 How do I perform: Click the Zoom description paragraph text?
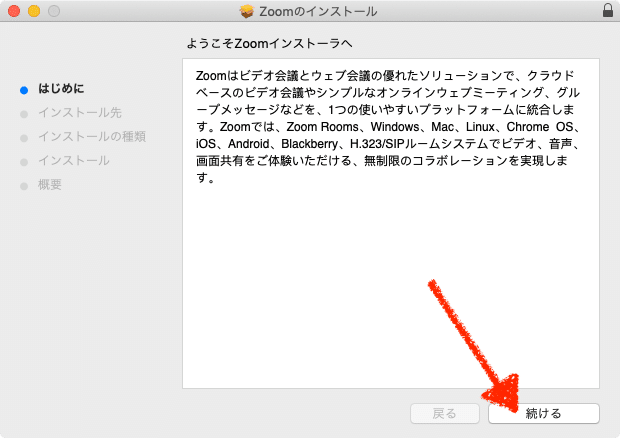point(388,126)
